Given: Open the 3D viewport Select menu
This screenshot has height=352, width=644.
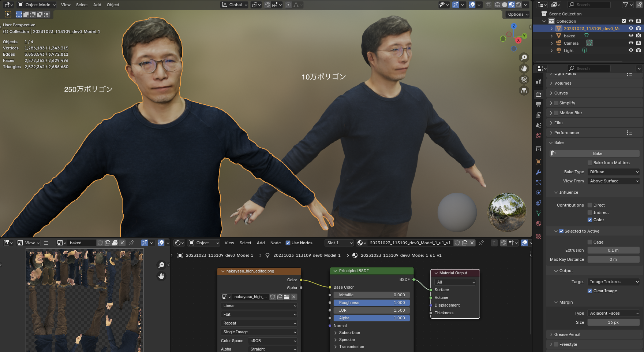Looking at the screenshot, I should tap(82, 5).
